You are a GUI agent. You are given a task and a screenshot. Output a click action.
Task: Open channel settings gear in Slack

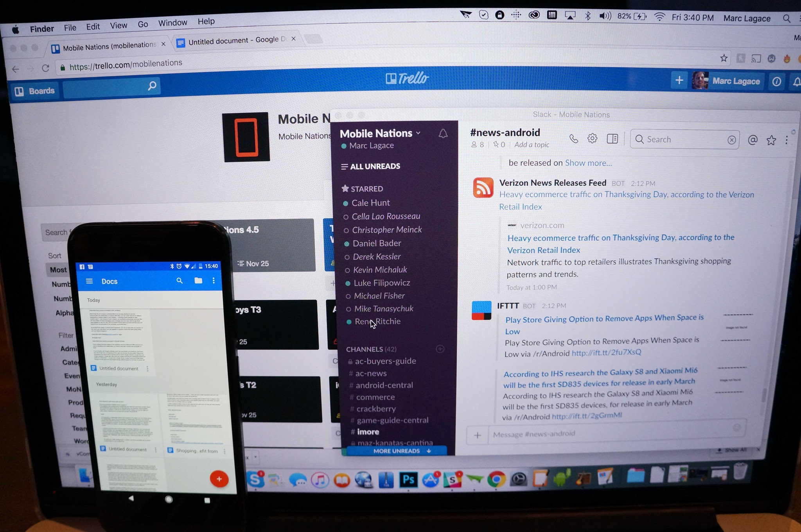(592, 138)
